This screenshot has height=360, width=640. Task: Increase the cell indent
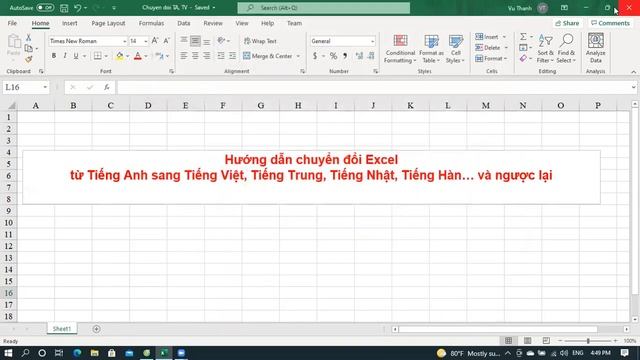(x=232, y=56)
